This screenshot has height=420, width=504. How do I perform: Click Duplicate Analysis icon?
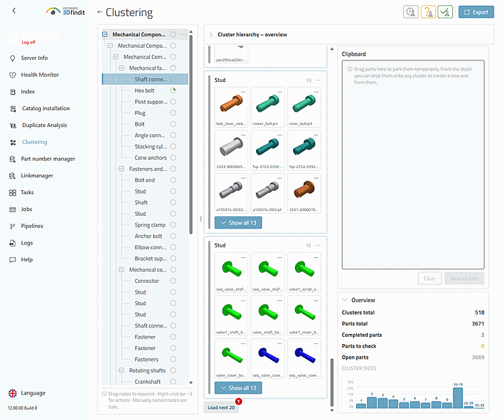pos(13,125)
